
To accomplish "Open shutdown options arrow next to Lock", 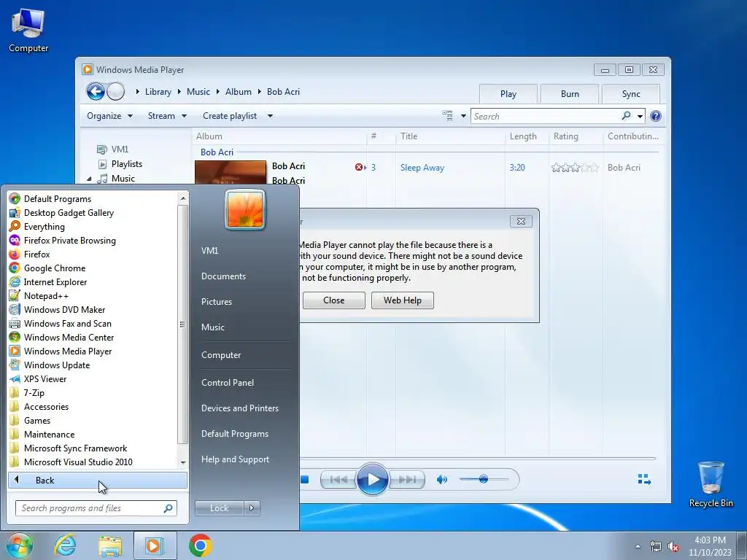I will 252,508.
